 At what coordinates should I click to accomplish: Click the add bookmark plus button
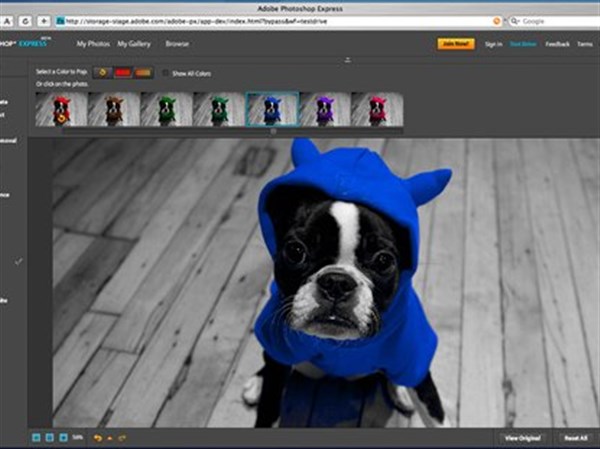point(46,20)
